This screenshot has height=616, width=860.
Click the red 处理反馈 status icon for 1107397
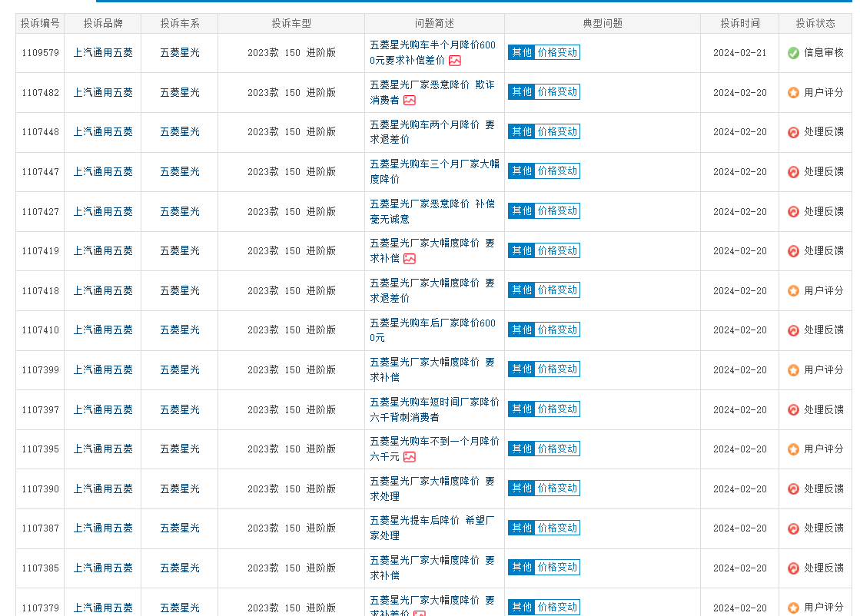point(793,410)
